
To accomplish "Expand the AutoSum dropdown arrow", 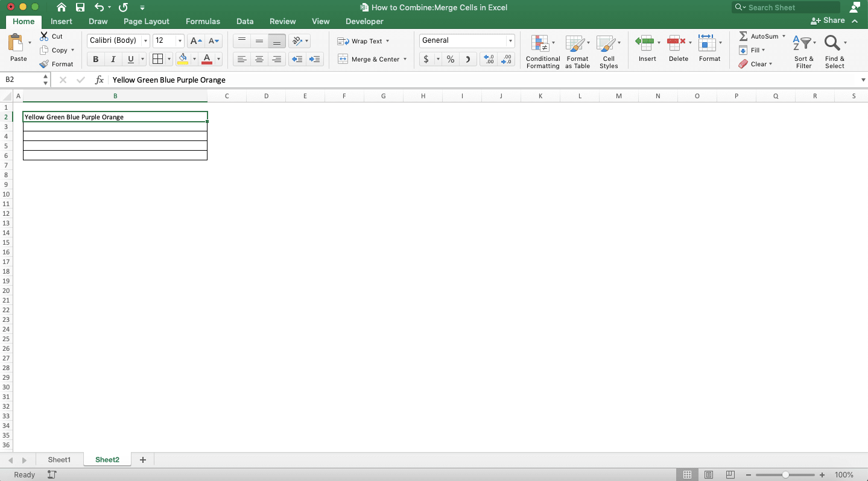I will pyautogui.click(x=784, y=36).
